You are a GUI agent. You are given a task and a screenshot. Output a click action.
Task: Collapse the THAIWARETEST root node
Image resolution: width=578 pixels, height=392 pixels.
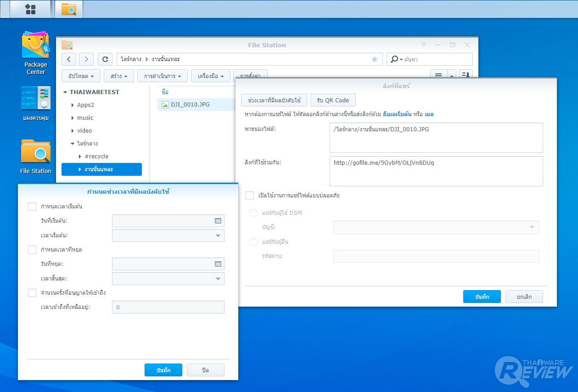click(x=65, y=92)
